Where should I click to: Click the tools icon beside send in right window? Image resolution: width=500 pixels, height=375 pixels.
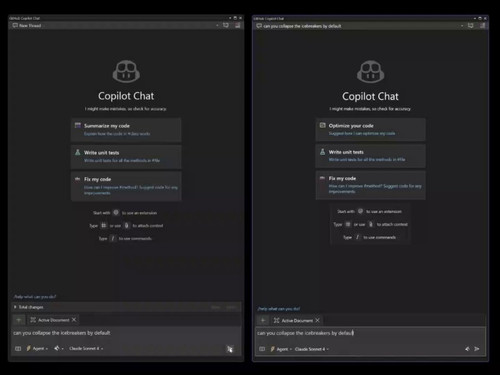tap(467, 349)
